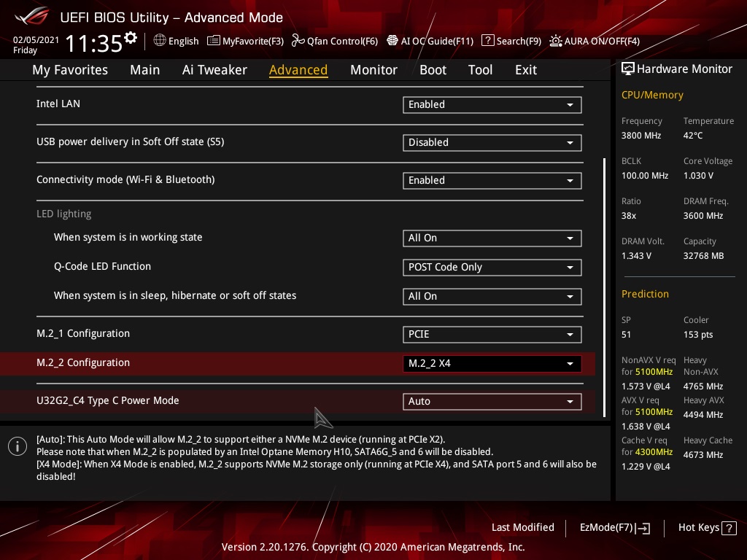
Task: Click the 4765 MHz Heavy Non-AVX value
Action: pos(703,386)
